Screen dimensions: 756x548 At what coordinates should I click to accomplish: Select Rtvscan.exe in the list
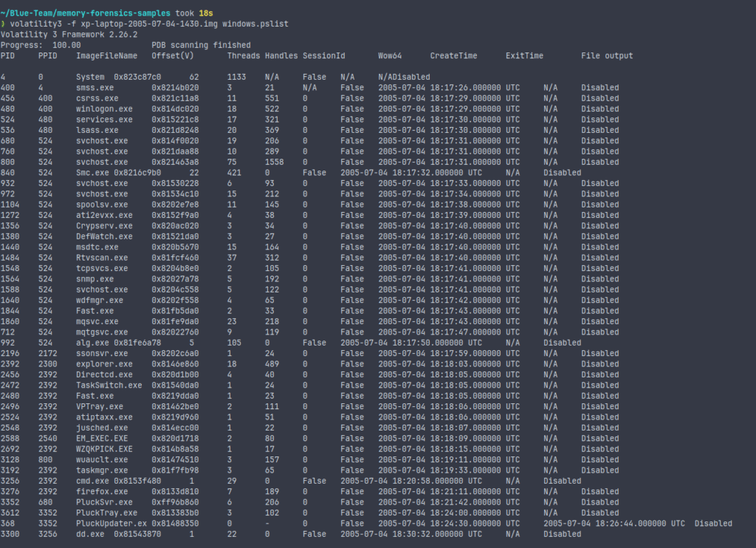(102, 258)
